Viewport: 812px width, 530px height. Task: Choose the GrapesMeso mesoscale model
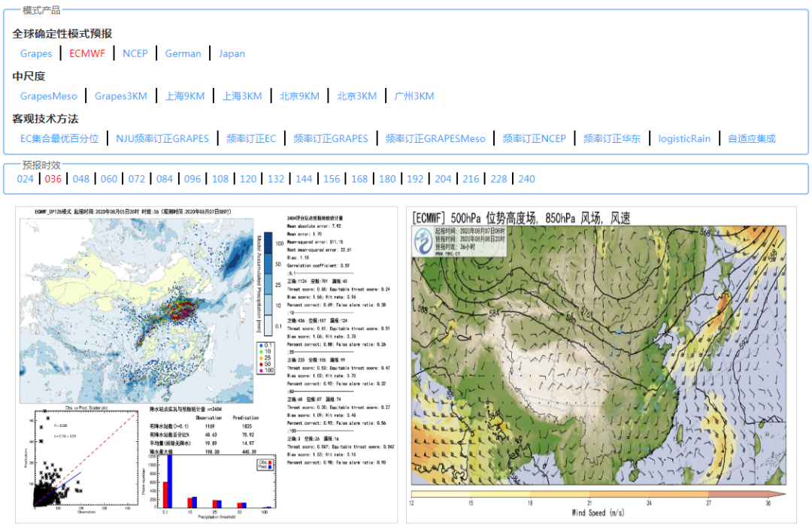tap(49, 95)
